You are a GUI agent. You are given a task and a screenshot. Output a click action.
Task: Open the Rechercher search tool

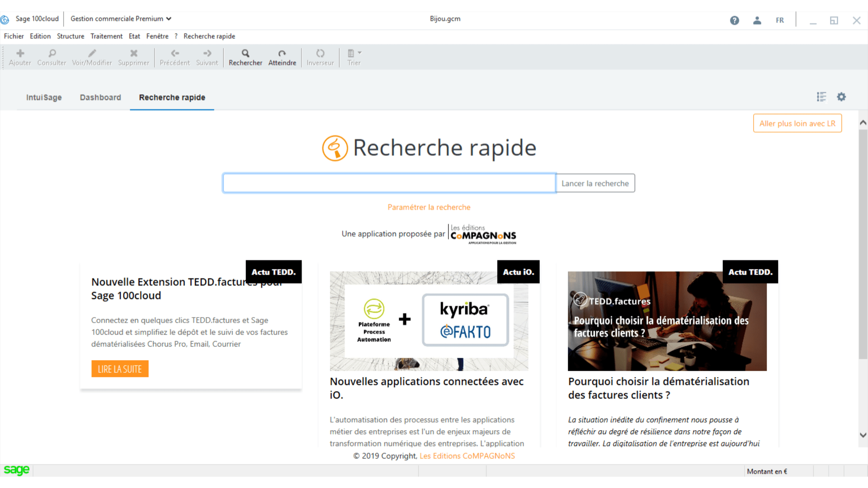click(x=245, y=57)
